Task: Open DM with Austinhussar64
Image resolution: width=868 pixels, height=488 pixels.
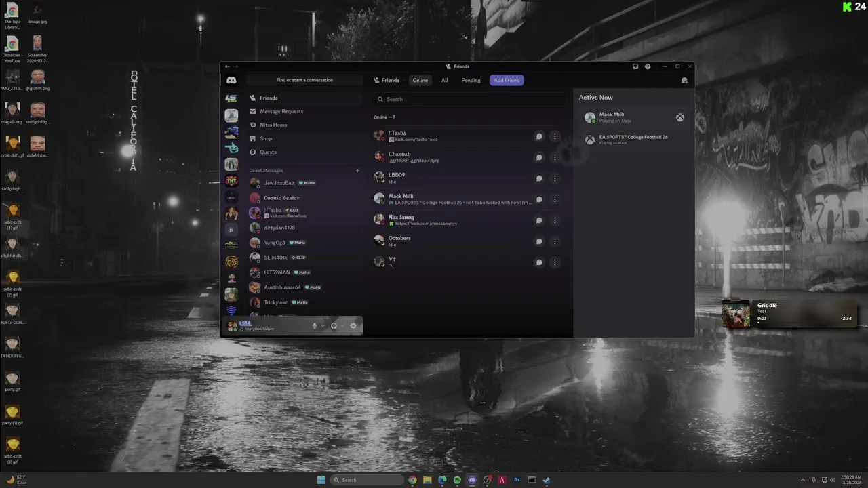Action: pos(303,287)
